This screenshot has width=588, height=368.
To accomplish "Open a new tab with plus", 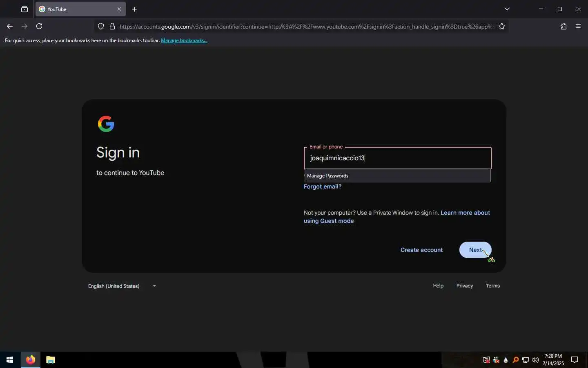I will coord(135,9).
